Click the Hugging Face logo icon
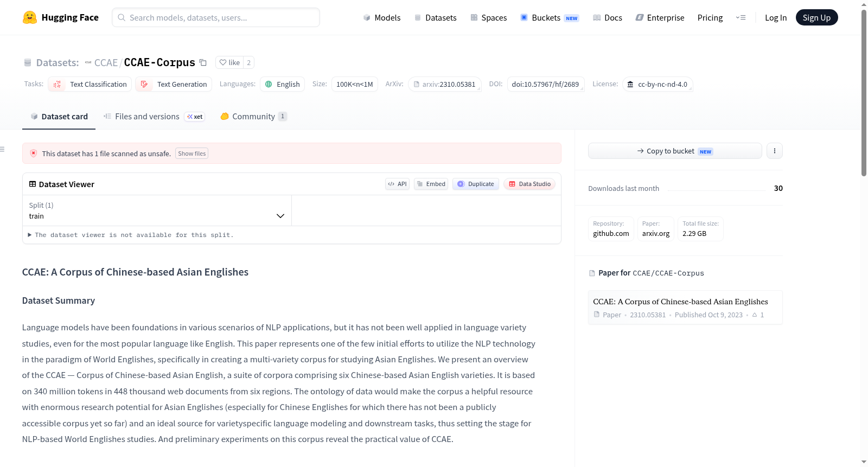 (x=30, y=17)
